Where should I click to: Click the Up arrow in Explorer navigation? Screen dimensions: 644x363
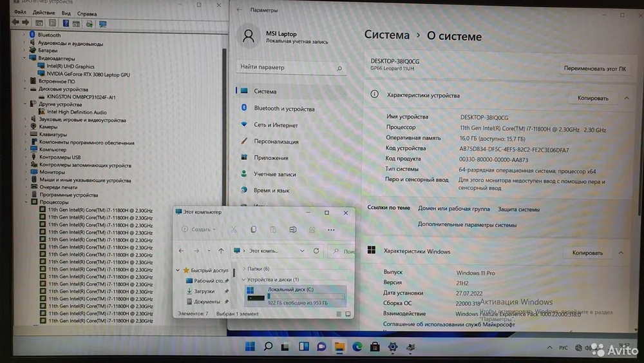[x=221, y=251]
